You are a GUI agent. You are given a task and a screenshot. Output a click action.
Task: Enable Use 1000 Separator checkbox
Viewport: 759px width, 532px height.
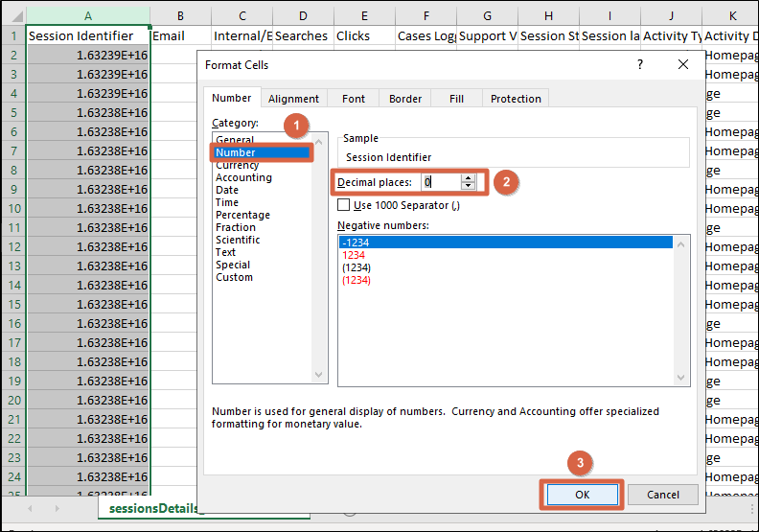click(344, 205)
